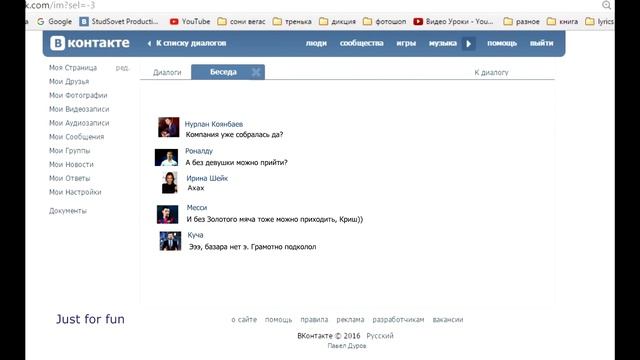Open Павел Дуров footer link
The height and width of the screenshot is (360, 640).
click(347, 346)
